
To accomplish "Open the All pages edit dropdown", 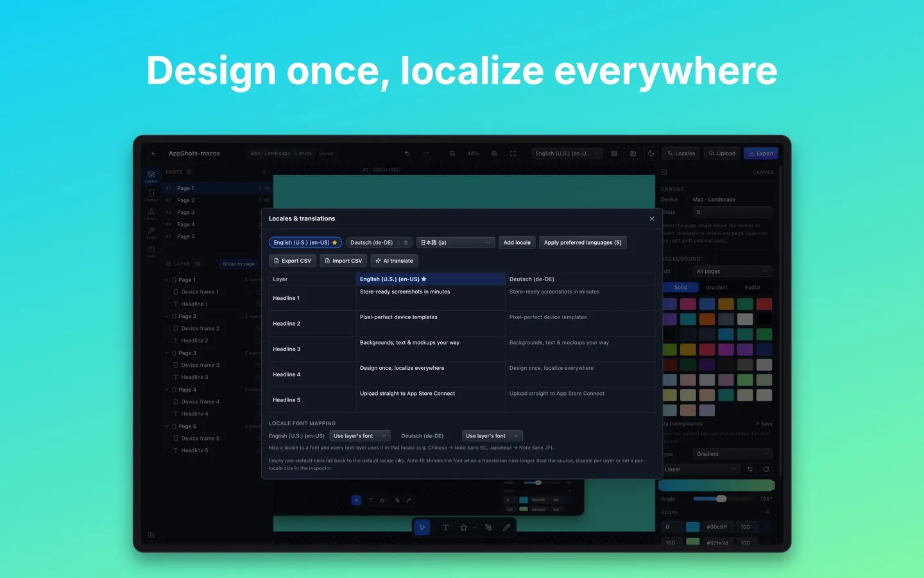I will tap(732, 272).
